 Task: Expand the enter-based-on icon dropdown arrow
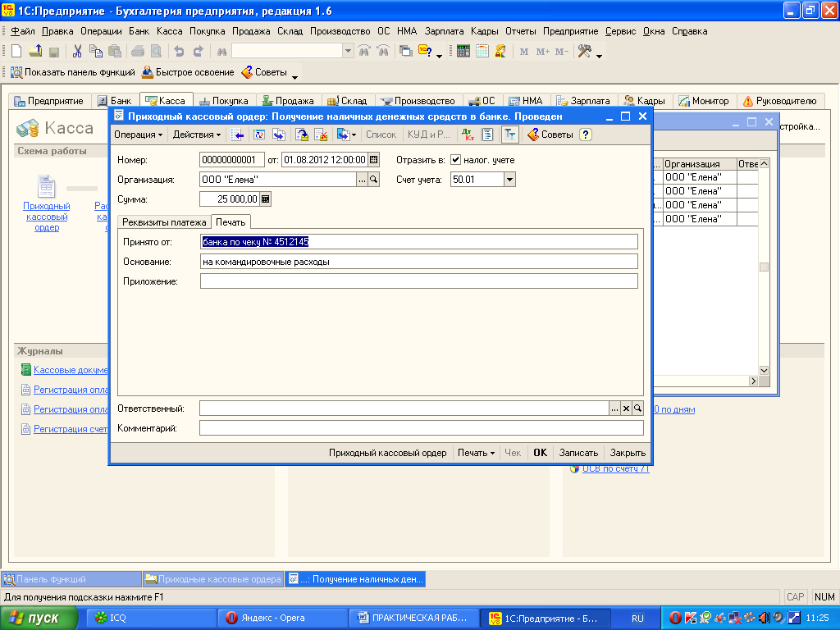pyautogui.click(x=354, y=135)
